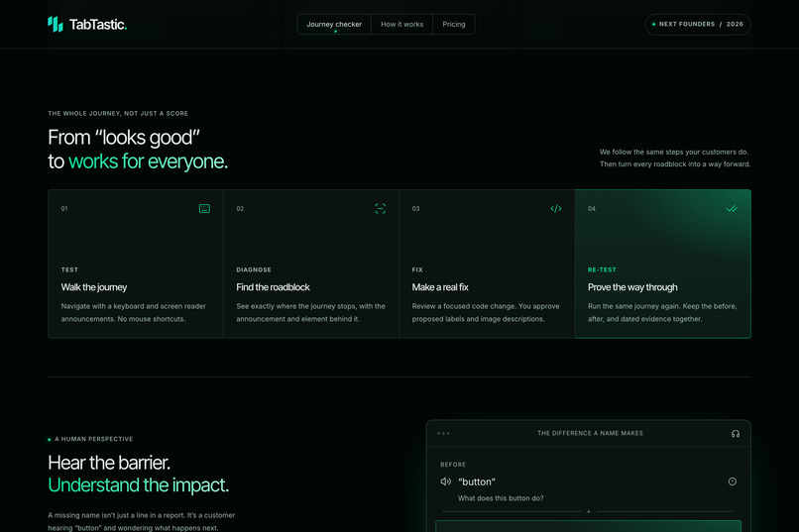Click the label A HUMAN PERSPECTIVE

pyautogui.click(x=94, y=439)
